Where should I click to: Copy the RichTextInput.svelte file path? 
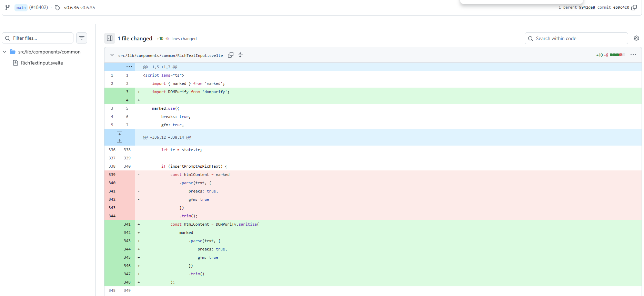click(231, 55)
